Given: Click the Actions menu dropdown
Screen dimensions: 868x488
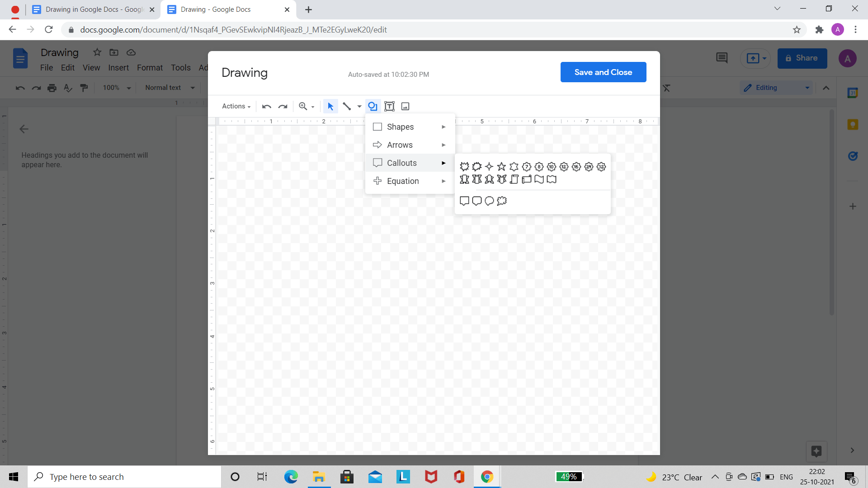Looking at the screenshot, I should click(x=236, y=106).
